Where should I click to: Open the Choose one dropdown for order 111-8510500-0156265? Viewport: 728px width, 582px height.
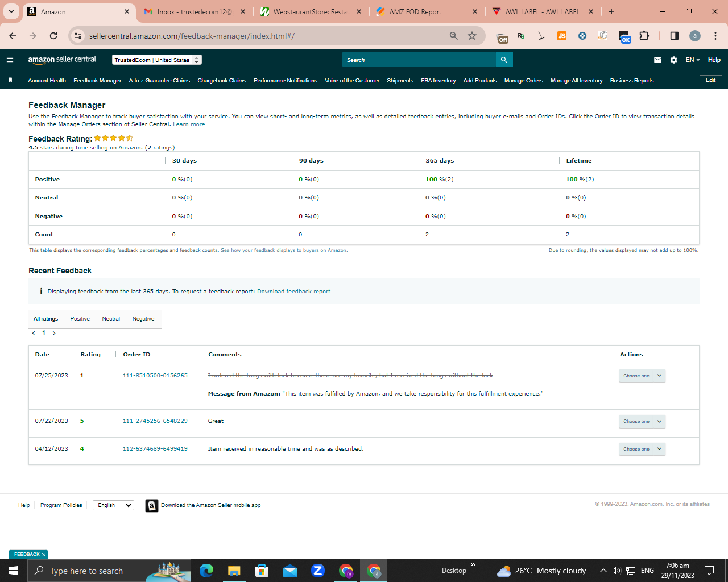[642, 376]
